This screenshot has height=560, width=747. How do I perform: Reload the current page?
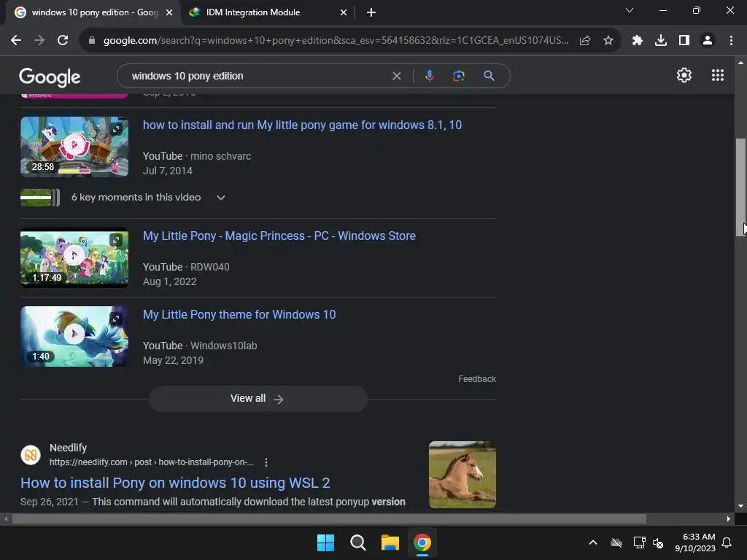pos(63,41)
